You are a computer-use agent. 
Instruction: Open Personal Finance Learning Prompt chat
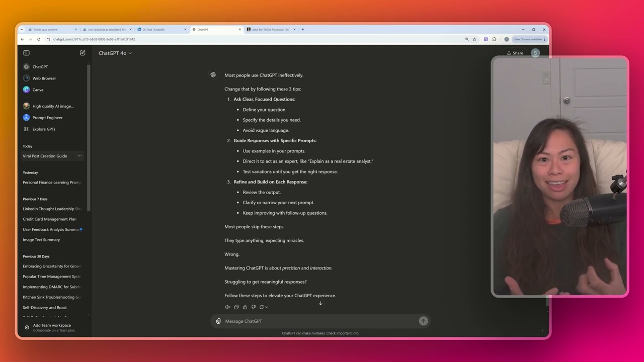[x=53, y=183]
